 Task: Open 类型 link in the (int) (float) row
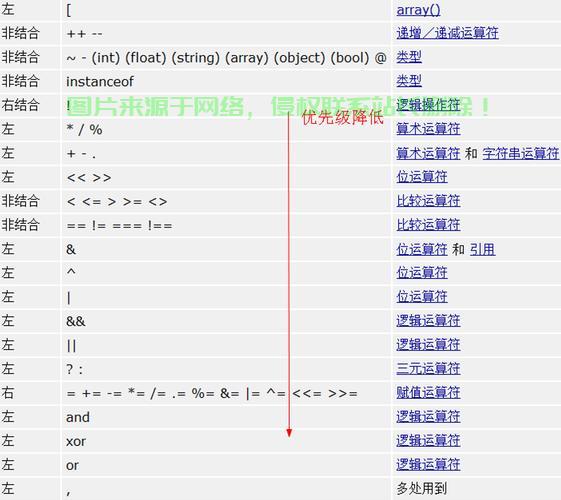click(x=409, y=57)
